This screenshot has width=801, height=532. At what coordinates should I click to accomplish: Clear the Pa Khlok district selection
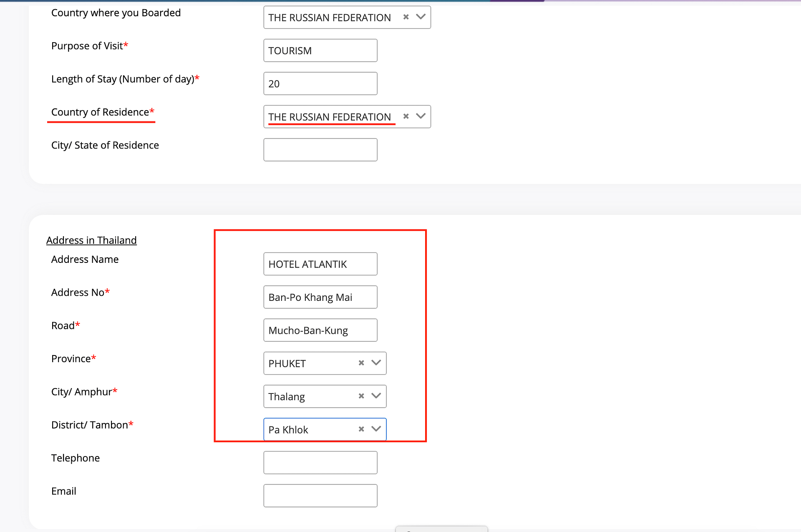pyautogui.click(x=361, y=429)
